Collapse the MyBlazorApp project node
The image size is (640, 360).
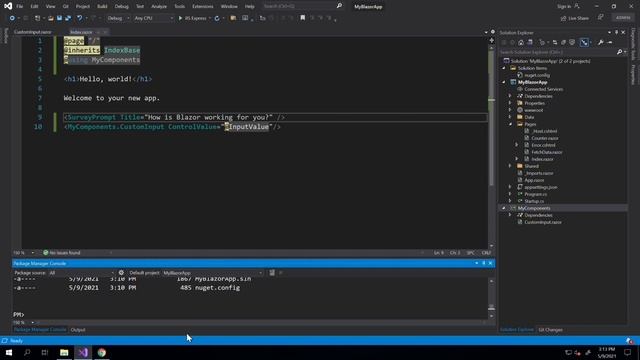pyautogui.click(x=504, y=82)
